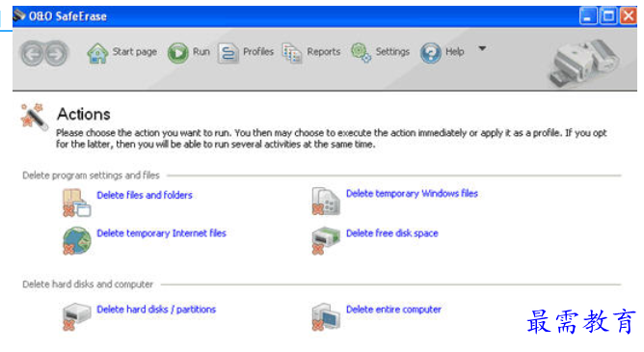Click the 'Delete program settings and files' label
The image size is (644, 352).
click(91, 176)
